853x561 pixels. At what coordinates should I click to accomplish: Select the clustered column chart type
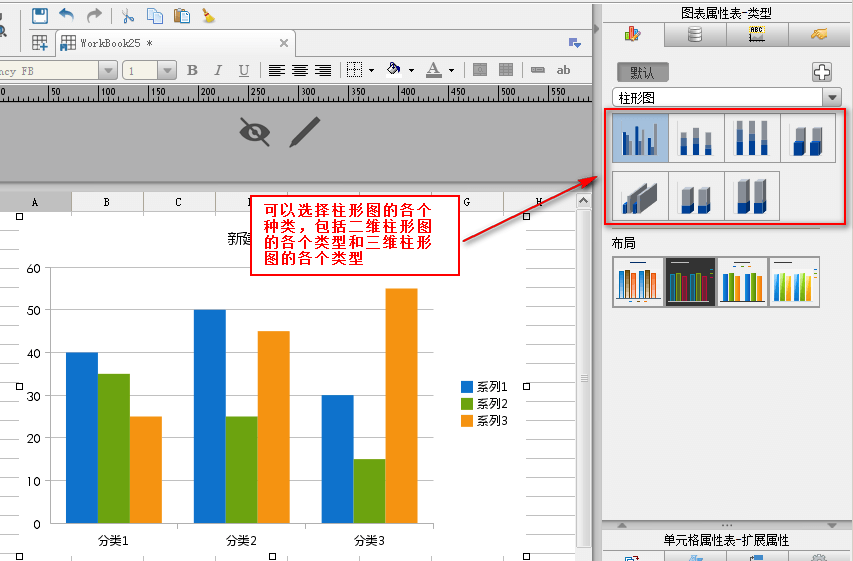tap(640, 138)
